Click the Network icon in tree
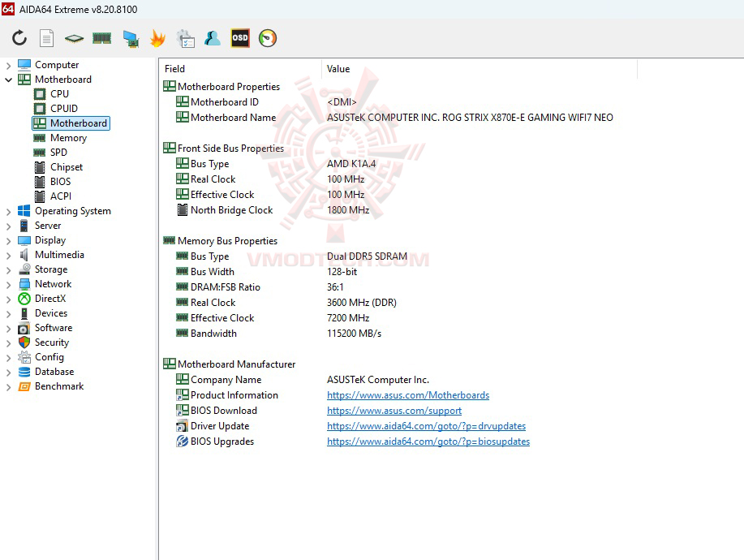Image resolution: width=744 pixels, height=560 pixels. coord(24,284)
